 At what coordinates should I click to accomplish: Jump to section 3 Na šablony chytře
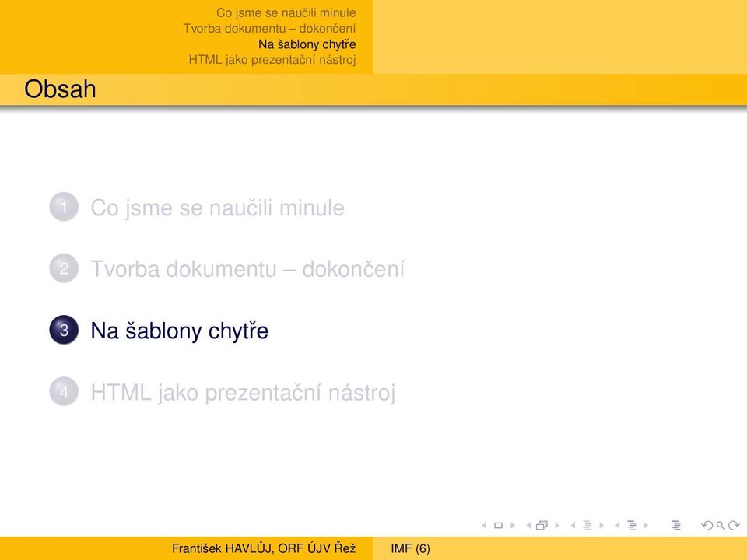(x=179, y=331)
